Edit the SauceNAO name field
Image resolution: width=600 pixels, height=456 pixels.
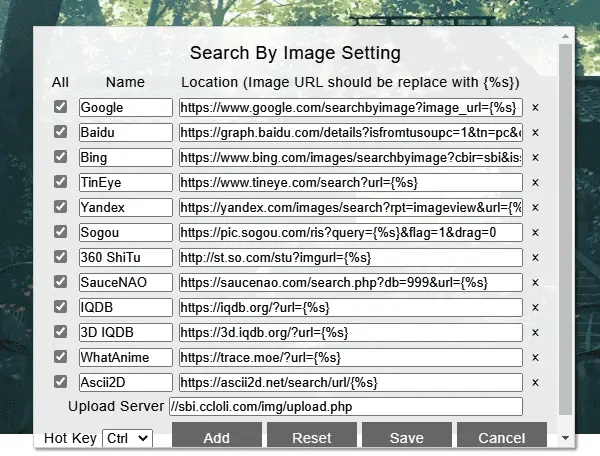click(x=126, y=282)
